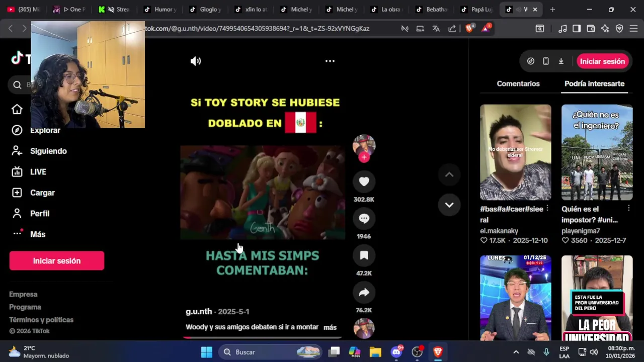Open the Brave hamburger main menu
Image resolution: width=644 pixels, height=362 pixels.
(633, 29)
